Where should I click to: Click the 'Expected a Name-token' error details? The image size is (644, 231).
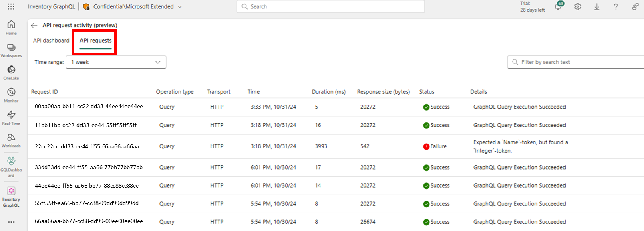click(x=521, y=146)
